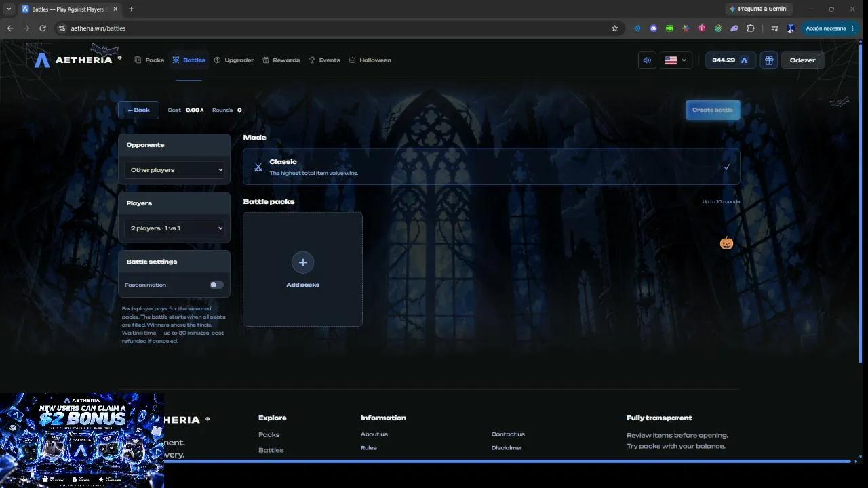Open the language flag dropdown
This screenshot has height=488, width=868.
pyautogui.click(x=675, y=60)
